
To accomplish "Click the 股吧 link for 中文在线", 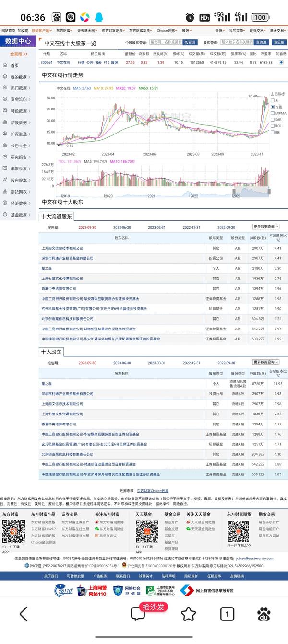I will (114, 63).
